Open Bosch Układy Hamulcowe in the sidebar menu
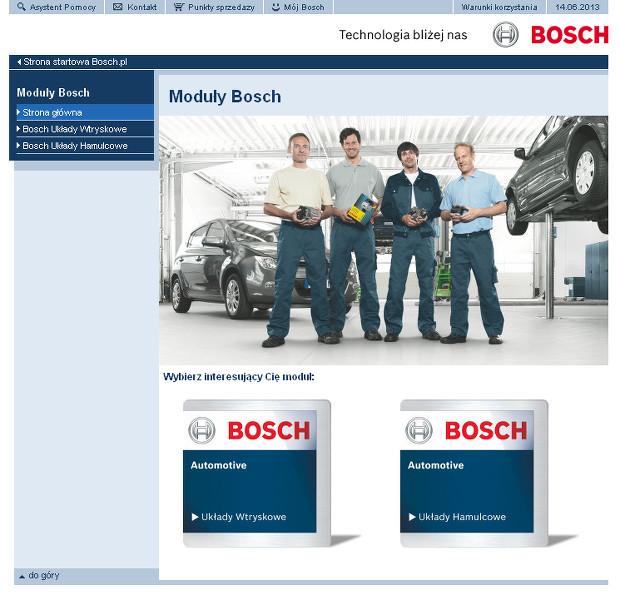Image resolution: width=620 pixels, height=595 pixels. [x=85, y=146]
